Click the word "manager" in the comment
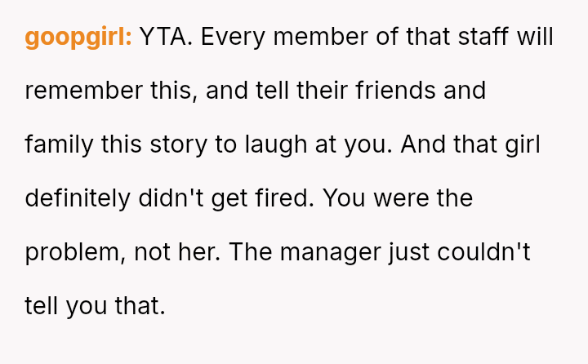Image resolution: width=588 pixels, height=364 pixels. pyautogui.click(x=332, y=252)
